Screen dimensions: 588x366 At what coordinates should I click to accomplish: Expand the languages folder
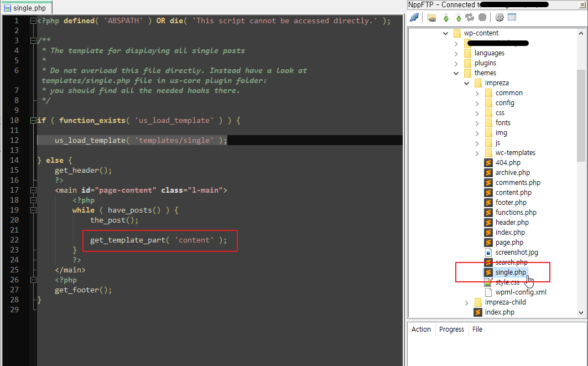click(456, 53)
